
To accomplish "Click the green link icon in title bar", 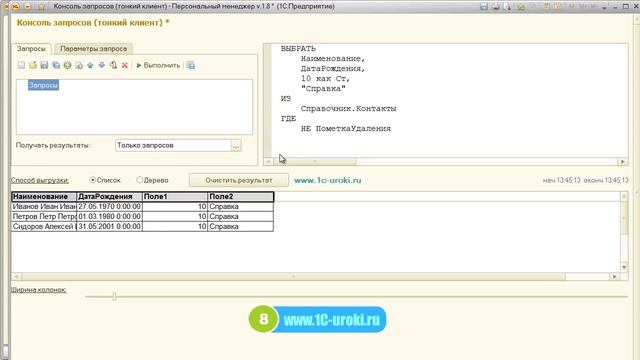I will (x=521, y=7).
